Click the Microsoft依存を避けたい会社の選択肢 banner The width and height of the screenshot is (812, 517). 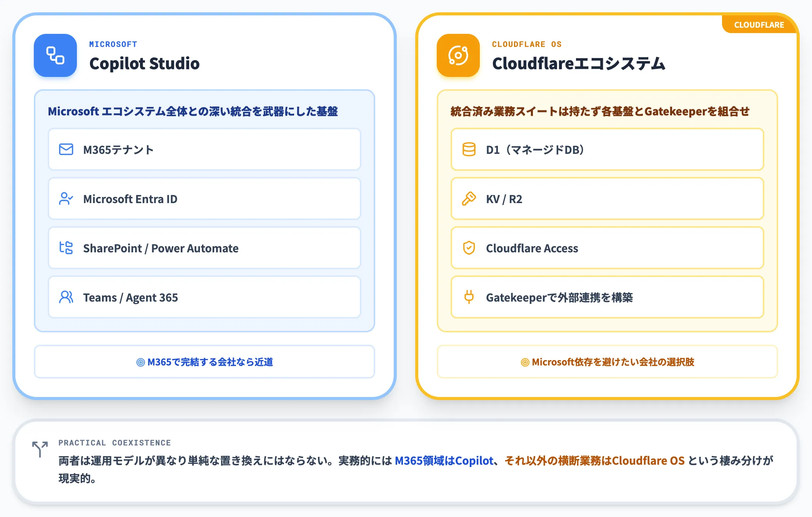(x=607, y=362)
